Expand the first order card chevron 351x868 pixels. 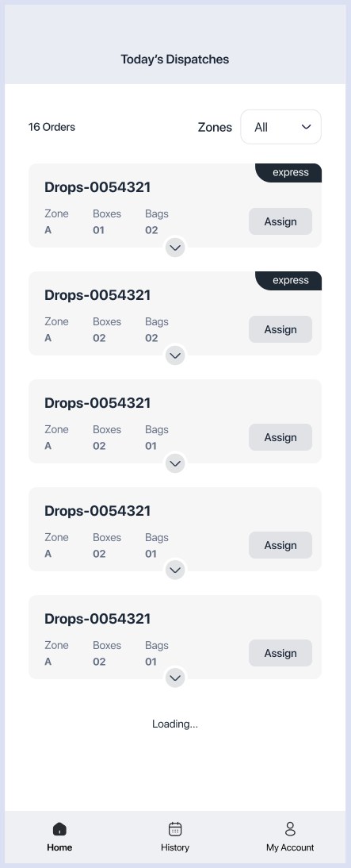pyautogui.click(x=175, y=248)
